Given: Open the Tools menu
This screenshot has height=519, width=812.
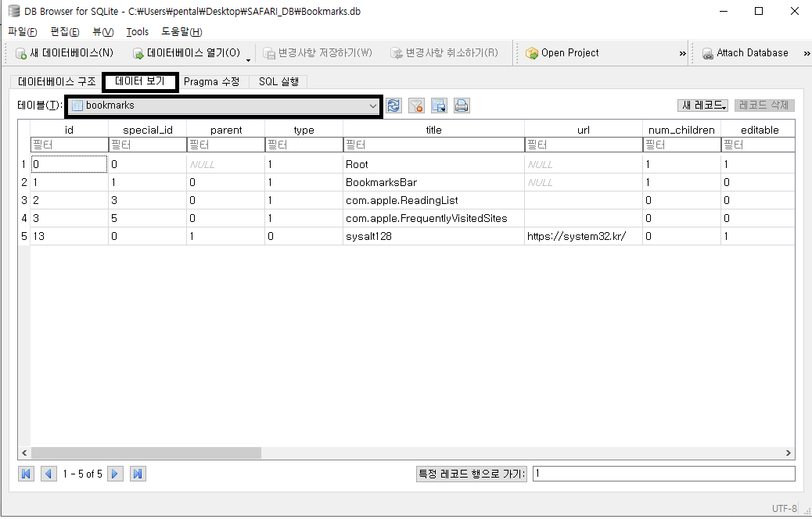Looking at the screenshot, I should pyautogui.click(x=137, y=31).
